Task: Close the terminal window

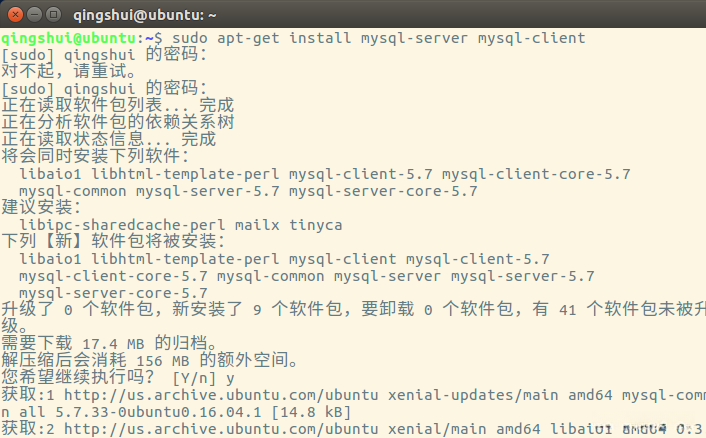Action: [x=14, y=14]
